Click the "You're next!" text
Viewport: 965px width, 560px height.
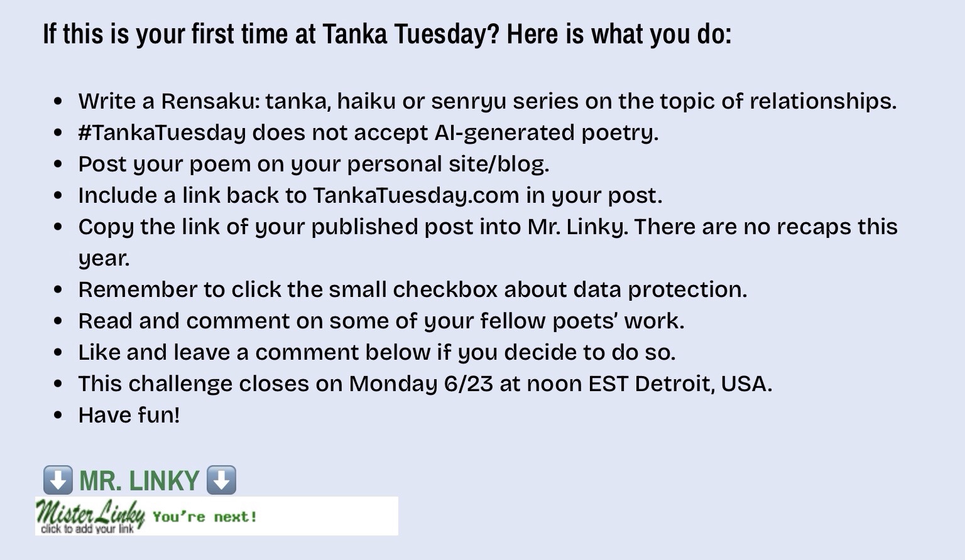pyautogui.click(x=205, y=517)
